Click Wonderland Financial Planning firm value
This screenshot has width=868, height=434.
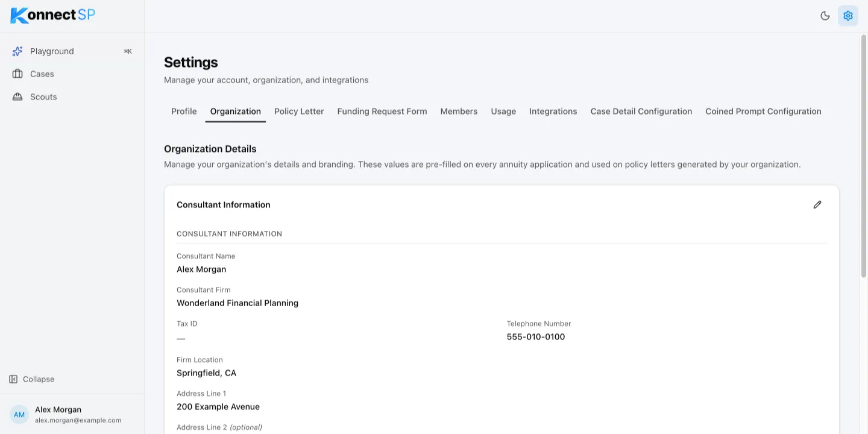pyautogui.click(x=237, y=303)
